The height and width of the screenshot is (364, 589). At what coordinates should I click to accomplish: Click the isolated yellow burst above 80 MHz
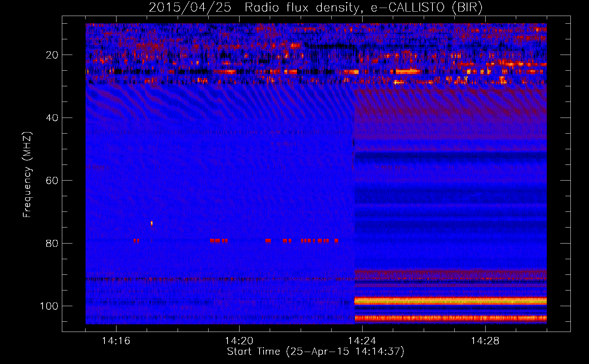pos(151,223)
